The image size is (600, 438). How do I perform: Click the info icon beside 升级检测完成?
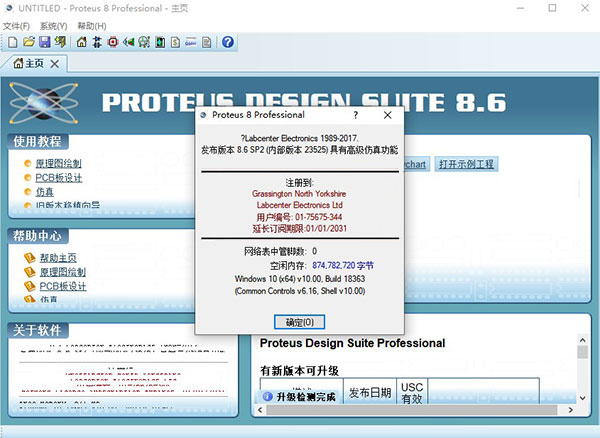point(267,397)
